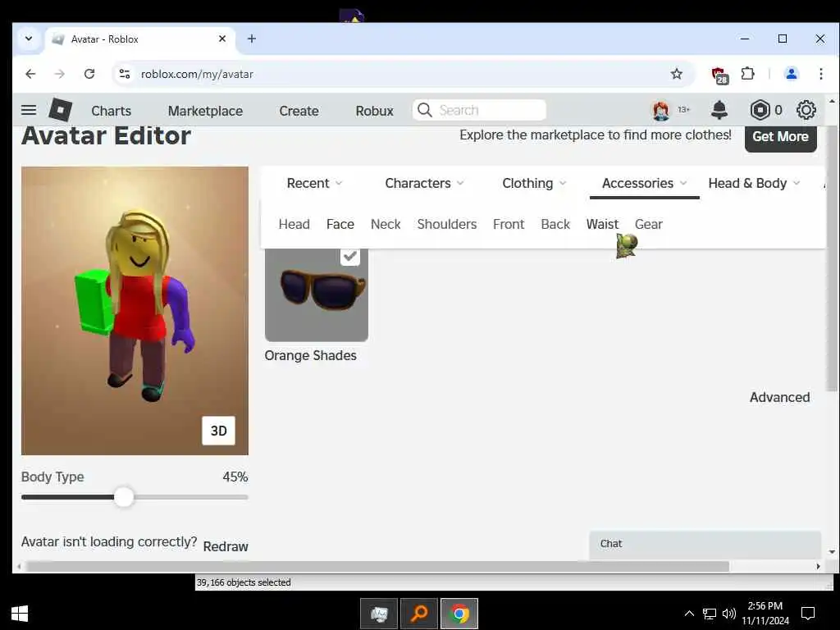This screenshot has width=840, height=630.
Task: Select the Neck accessories tab
Action: click(386, 224)
